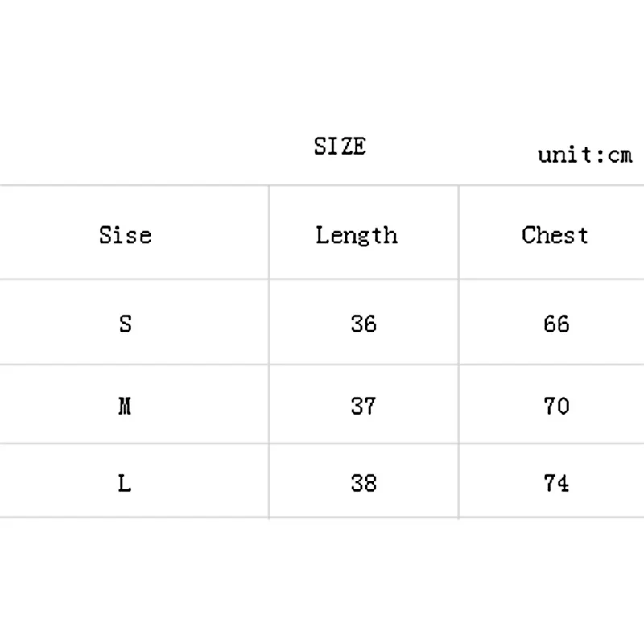Click the SIZE title text

pyautogui.click(x=340, y=147)
